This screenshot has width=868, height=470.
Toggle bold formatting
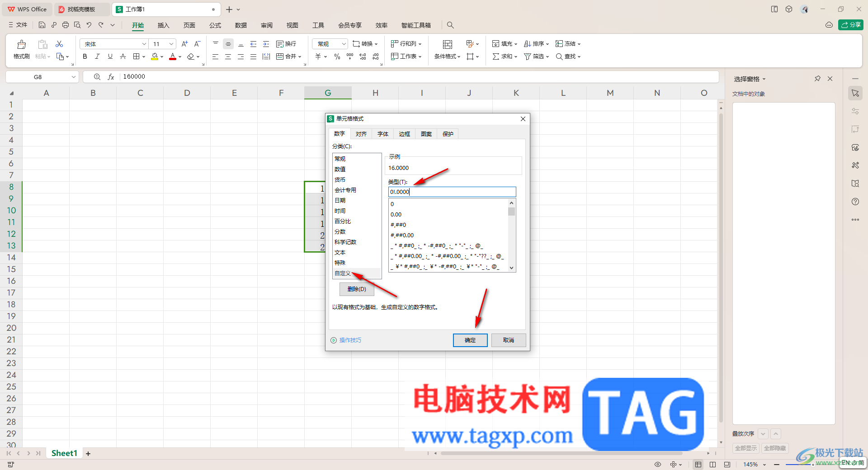(85, 56)
